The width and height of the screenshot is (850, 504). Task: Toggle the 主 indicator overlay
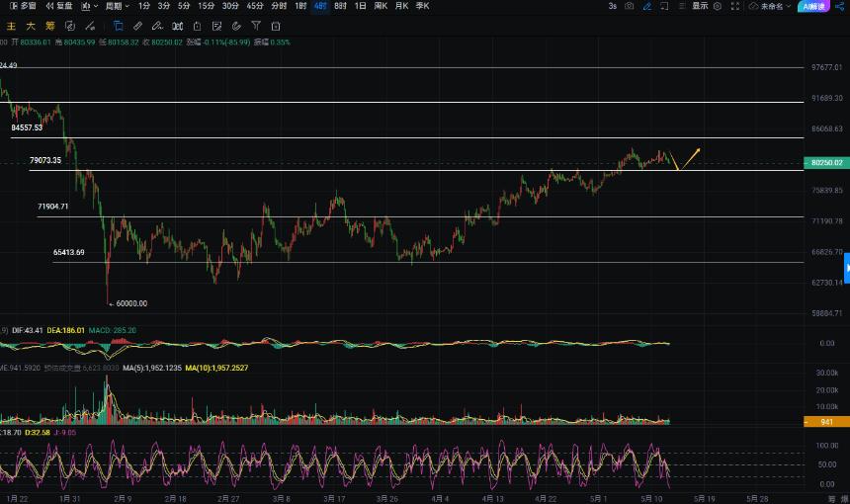pos(12,26)
